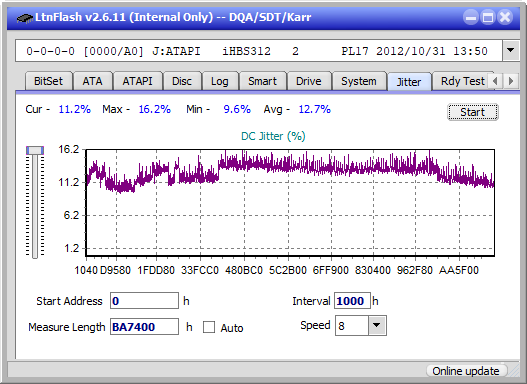527x384 pixels.
Task: Start the jitter measurement
Action: point(473,112)
